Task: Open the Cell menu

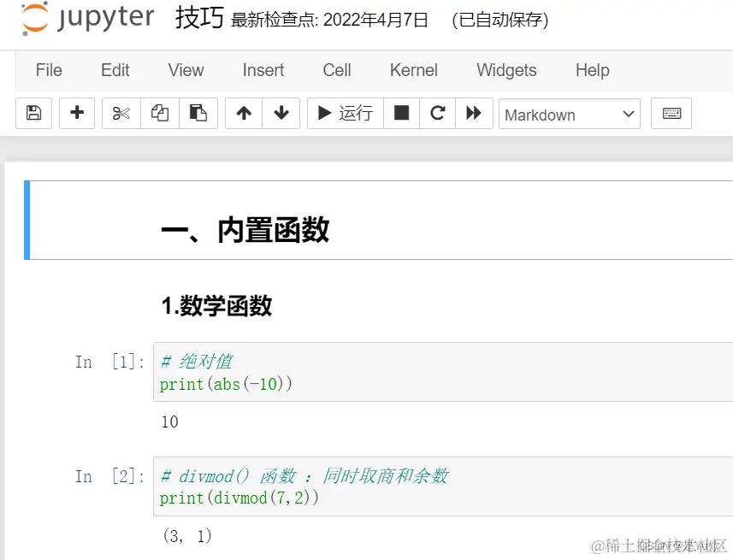Action: tap(337, 71)
